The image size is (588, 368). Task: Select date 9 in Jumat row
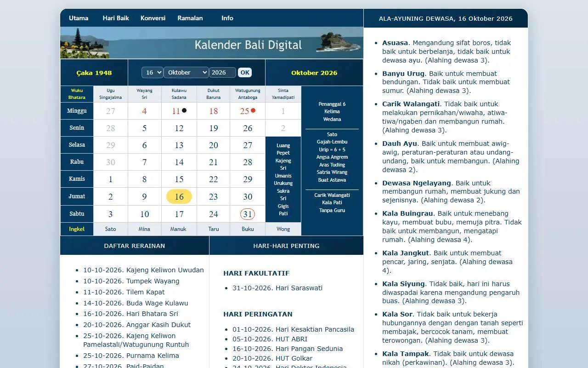tap(144, 196)
